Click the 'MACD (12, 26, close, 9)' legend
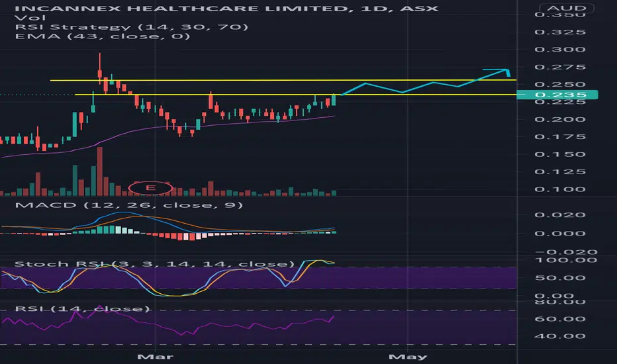This screenshot has height=364, width=617. tap(128, 205)
